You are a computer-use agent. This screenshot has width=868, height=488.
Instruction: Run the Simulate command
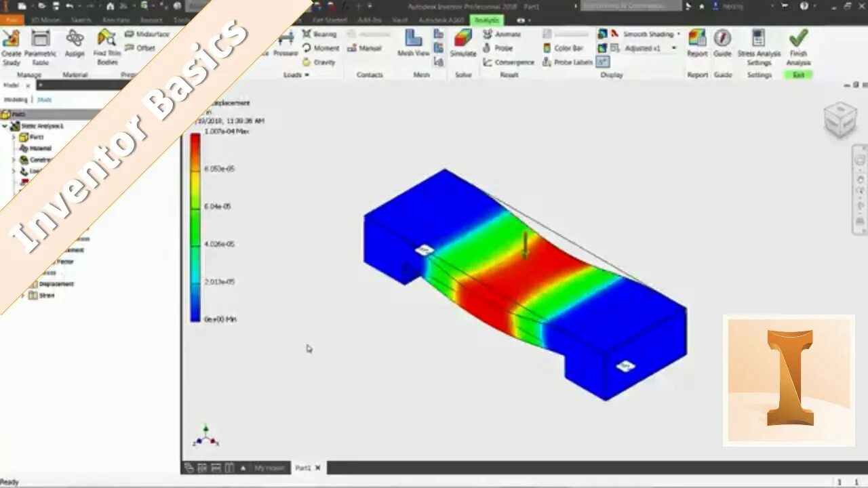[463, 43]
